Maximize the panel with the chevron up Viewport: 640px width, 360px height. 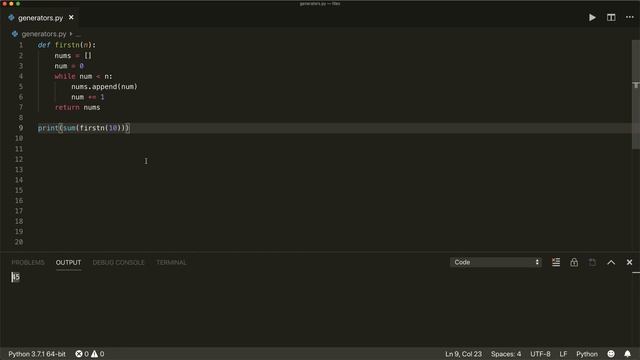click(611, 262)
